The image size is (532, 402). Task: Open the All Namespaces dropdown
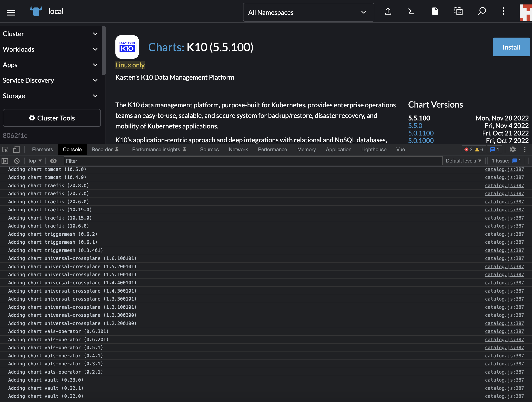pyautogui.click(x=308, y=12)
